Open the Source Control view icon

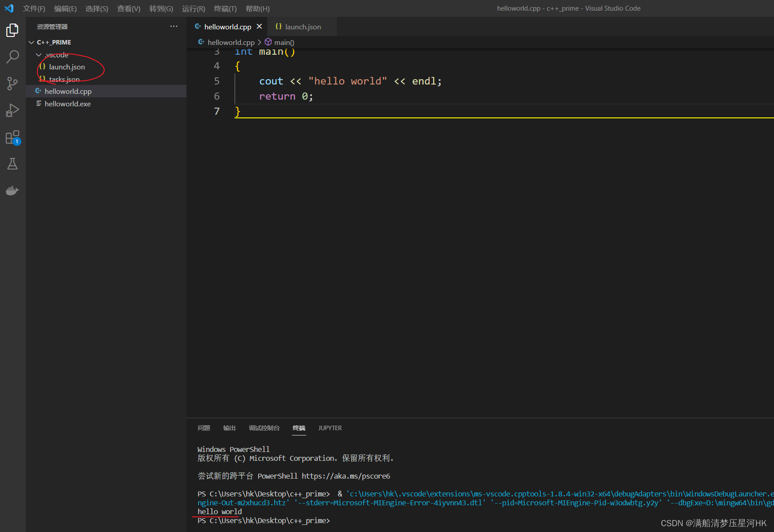pyautogui.click(x=12, y=84)
